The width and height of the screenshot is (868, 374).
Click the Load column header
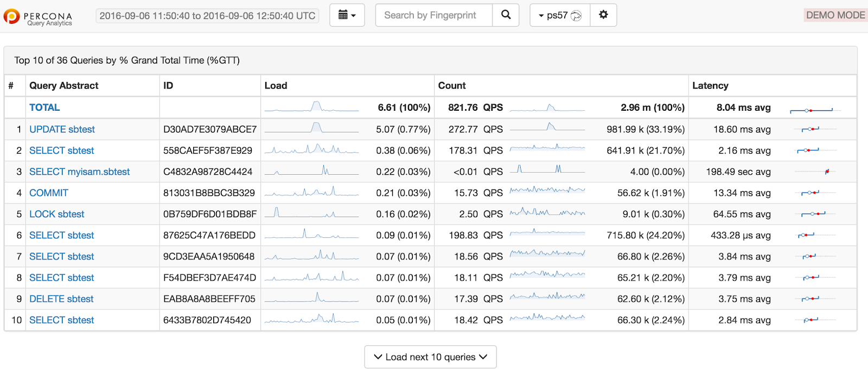tap(276, 85)
